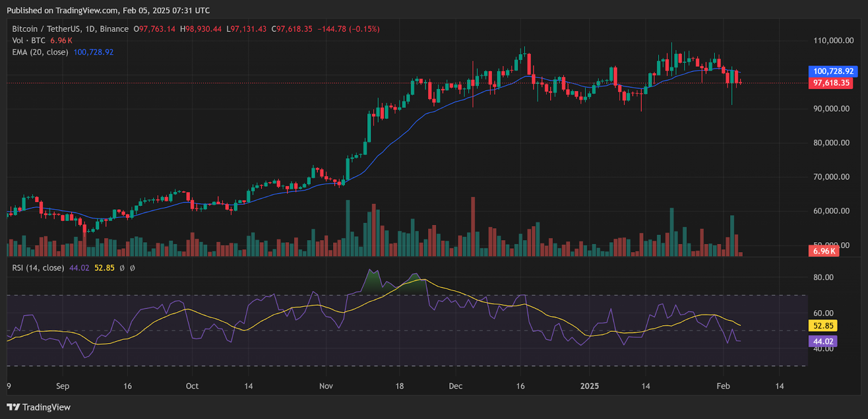868x419 pixels.
Task: Click the Dec label on time axis
Action: pos(456,386)
